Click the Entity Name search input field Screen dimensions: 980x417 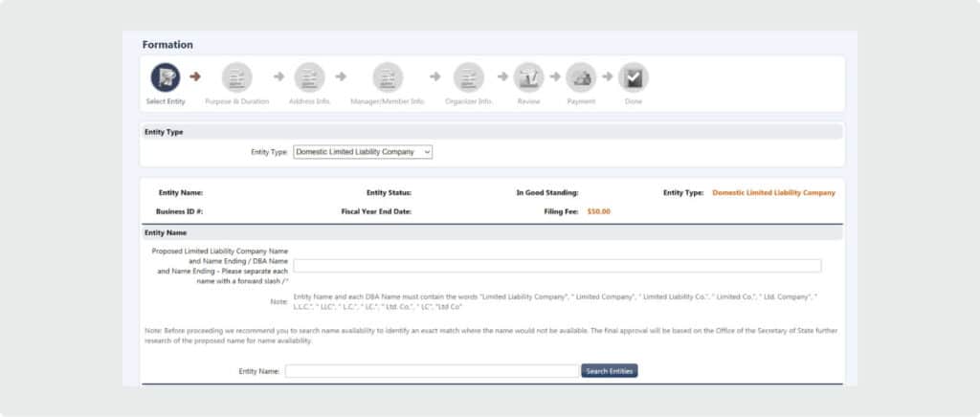point(432,371)
